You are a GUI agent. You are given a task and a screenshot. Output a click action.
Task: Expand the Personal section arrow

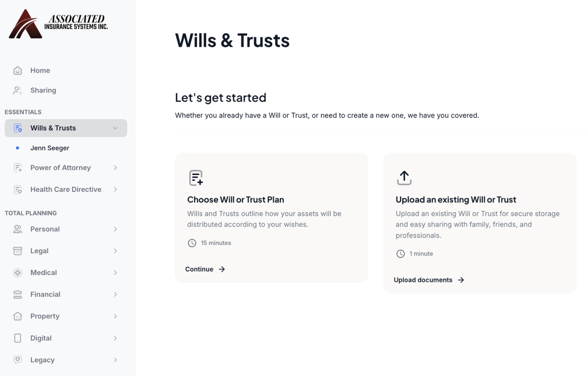pyautogui.click(x=115, y=229)
